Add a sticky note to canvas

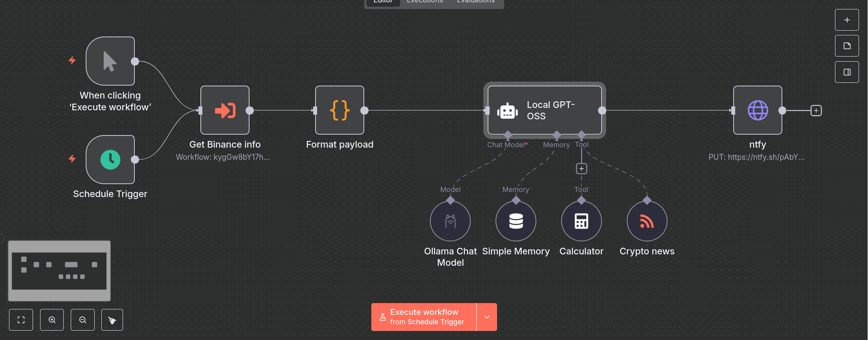[847, 46]
